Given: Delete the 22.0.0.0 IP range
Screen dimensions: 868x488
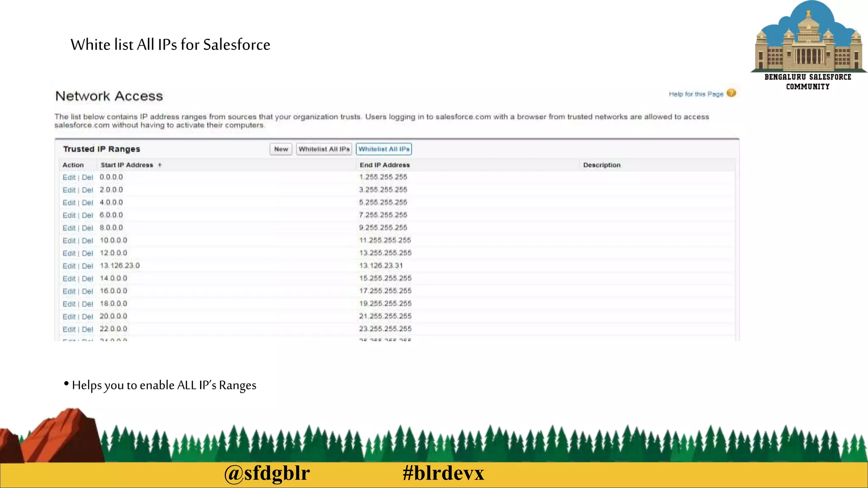Looking at the screenshot, I should point(87,330).
